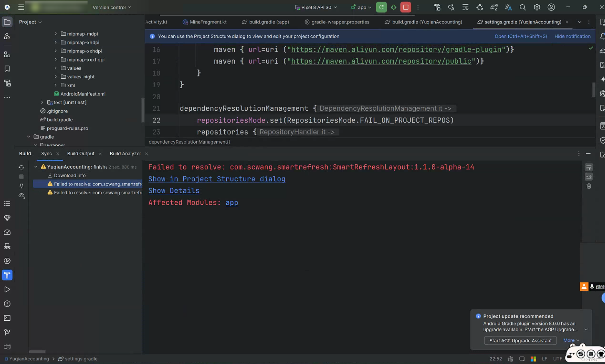
Task: Click the Search everywhere icon in toolbar
Action: coord(522,7)
